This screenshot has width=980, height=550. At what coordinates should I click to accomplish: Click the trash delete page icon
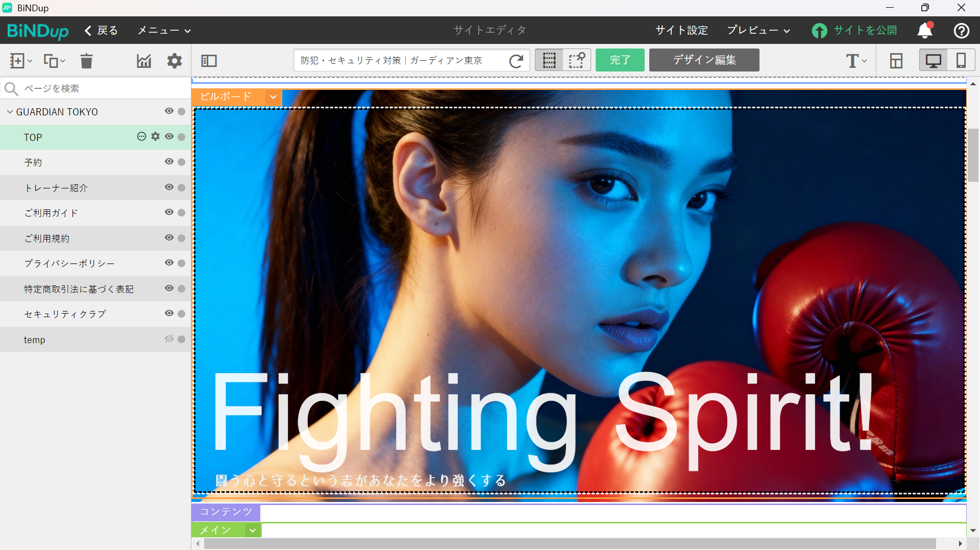(x=86, y=61)
